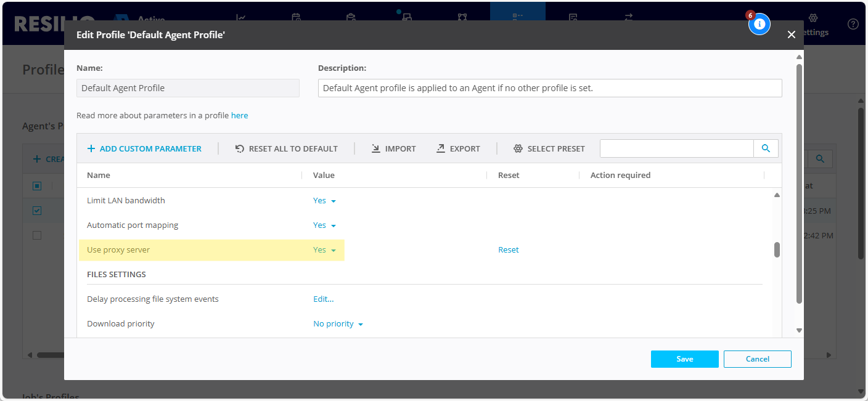The image size is (868, 401).
Task: Export the profile parameters
Action: [459, 148]
